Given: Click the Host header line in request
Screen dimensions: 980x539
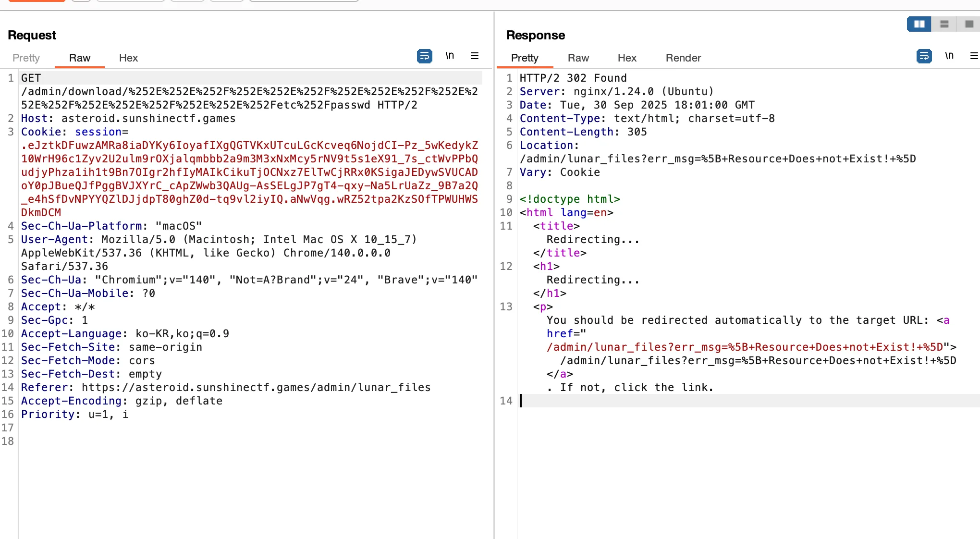Looking at the screenshot, I should coord(128,118).
